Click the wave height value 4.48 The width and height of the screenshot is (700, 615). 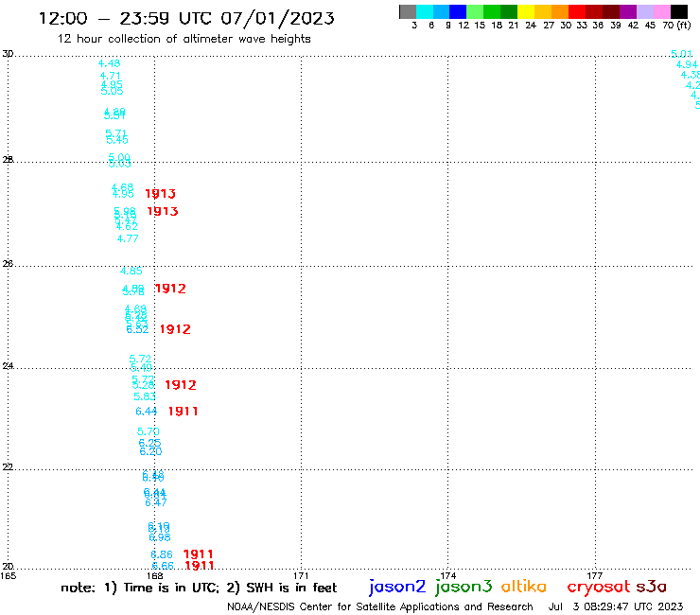110,63
